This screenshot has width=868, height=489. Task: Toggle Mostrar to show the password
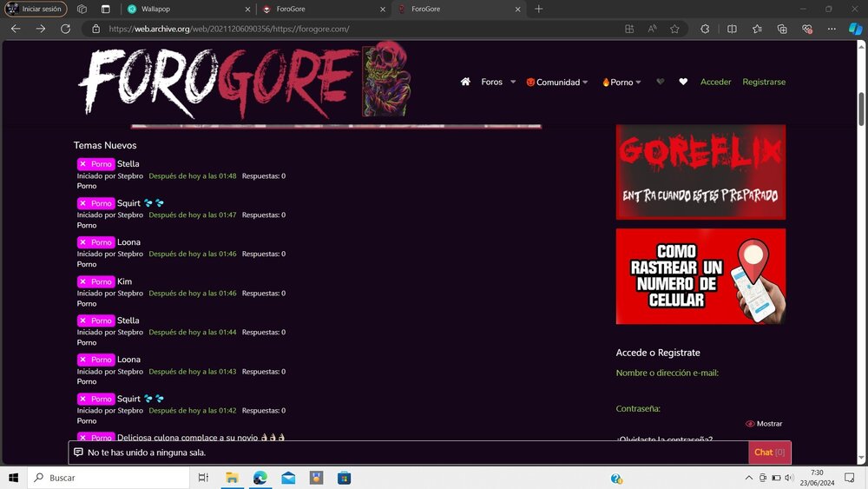tap(764, 424)
